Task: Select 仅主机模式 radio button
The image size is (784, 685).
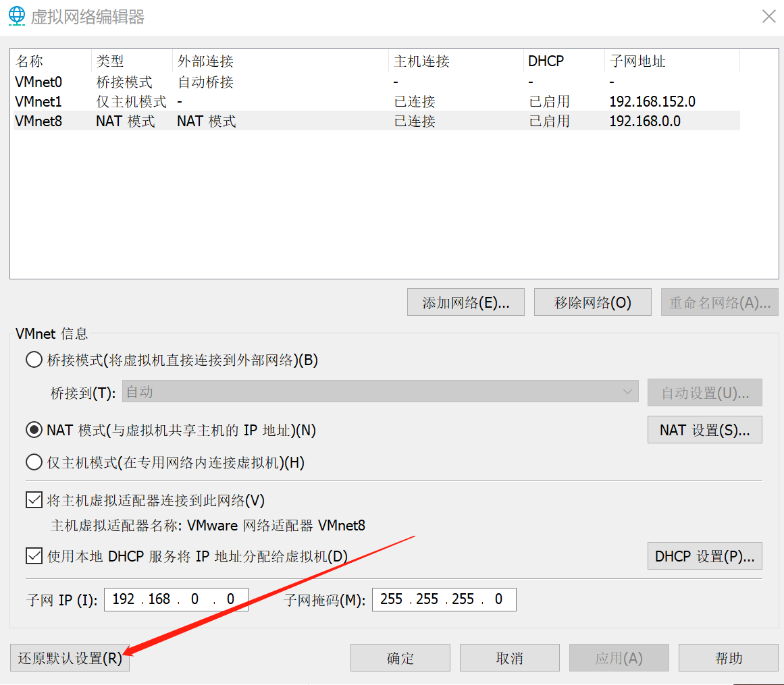Action: coord(34,462)
